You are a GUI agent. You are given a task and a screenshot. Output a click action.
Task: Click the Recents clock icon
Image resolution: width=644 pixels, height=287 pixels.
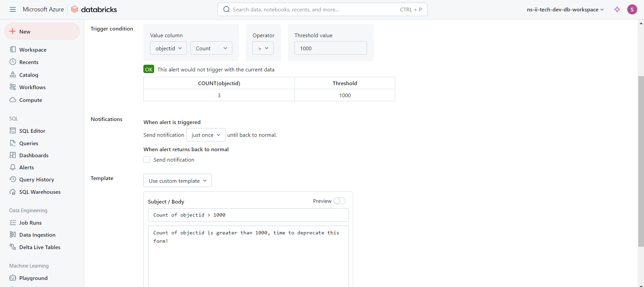13,62
